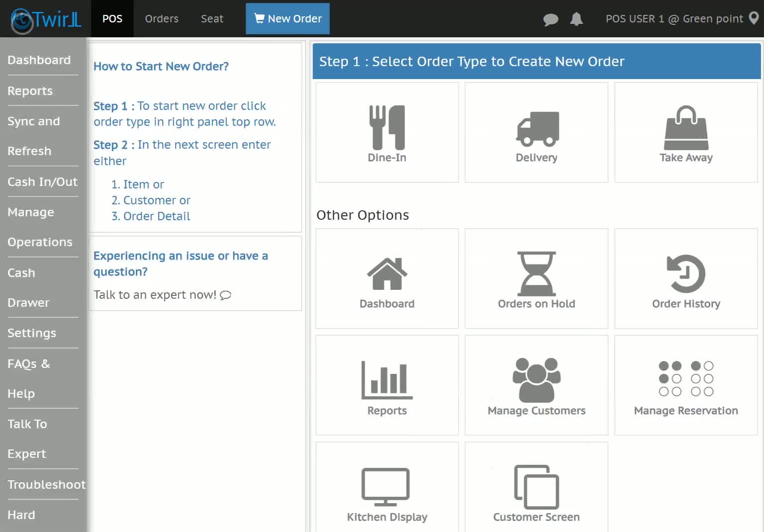Screen dimensions: 764x532
Task: Pick the Take Away bag icon
Action: (686, 127)
